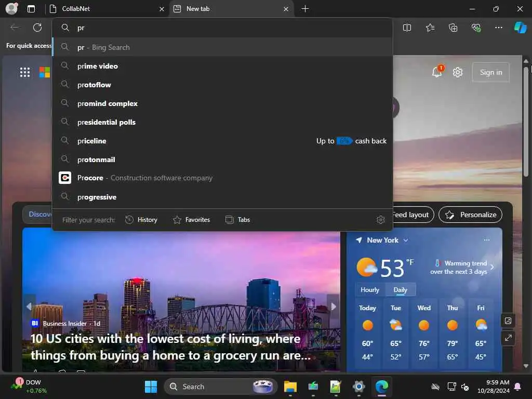The image size is (532, 399).
Task: Open the page settings gear icon
Action: 457,72
